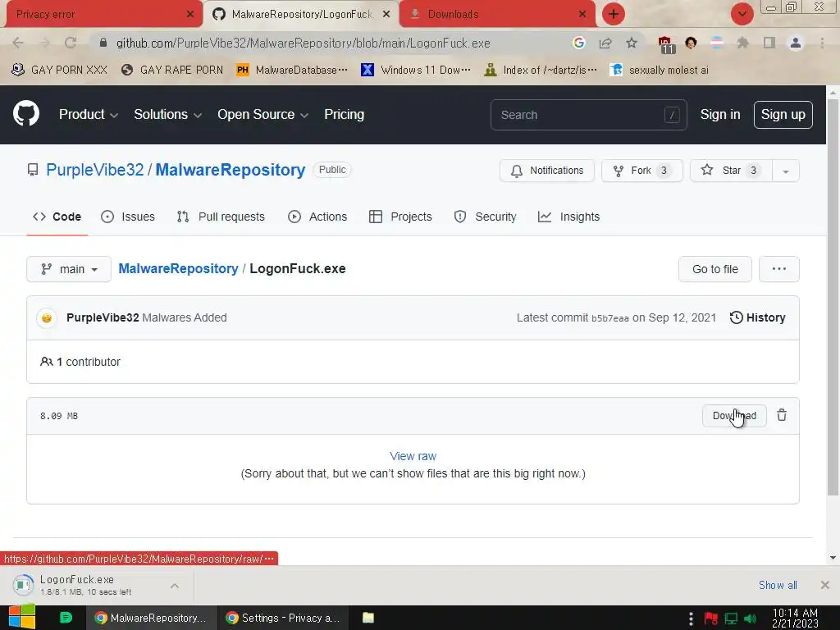
Task: Open the Chrome profile avatar icon
Action: [796, 43]
